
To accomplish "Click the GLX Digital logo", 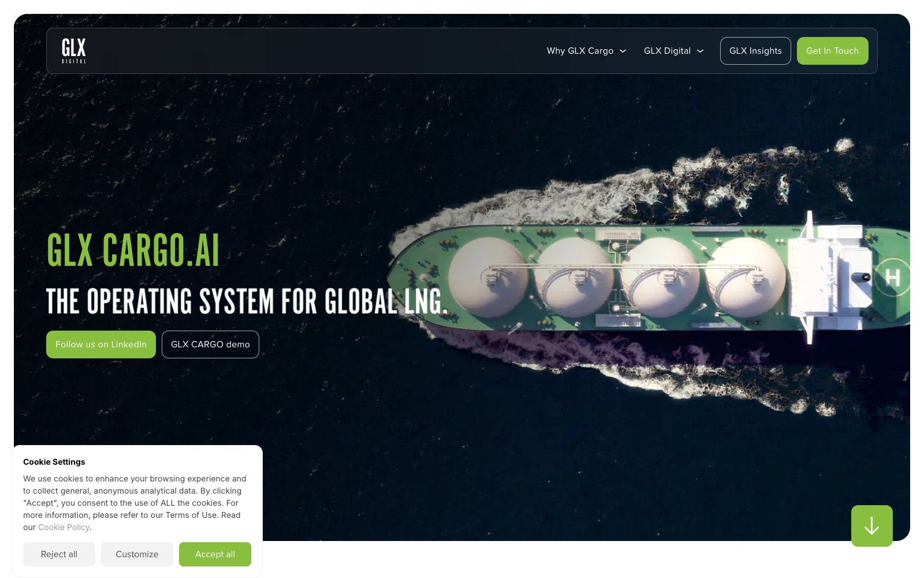I will [x=74, y=51].
